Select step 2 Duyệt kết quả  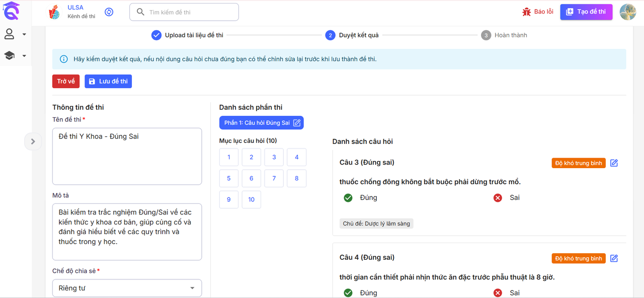352,35
